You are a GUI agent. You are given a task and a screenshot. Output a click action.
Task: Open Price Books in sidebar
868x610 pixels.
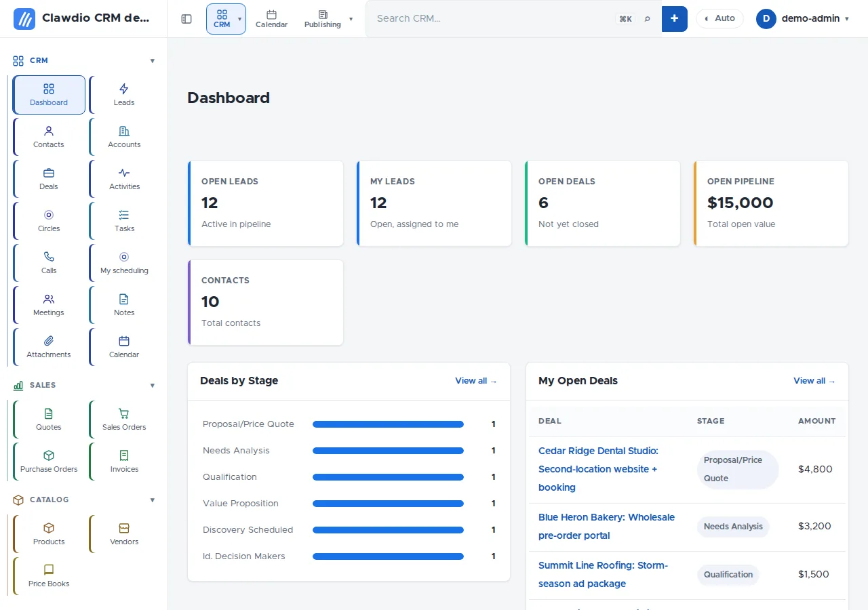49,576
